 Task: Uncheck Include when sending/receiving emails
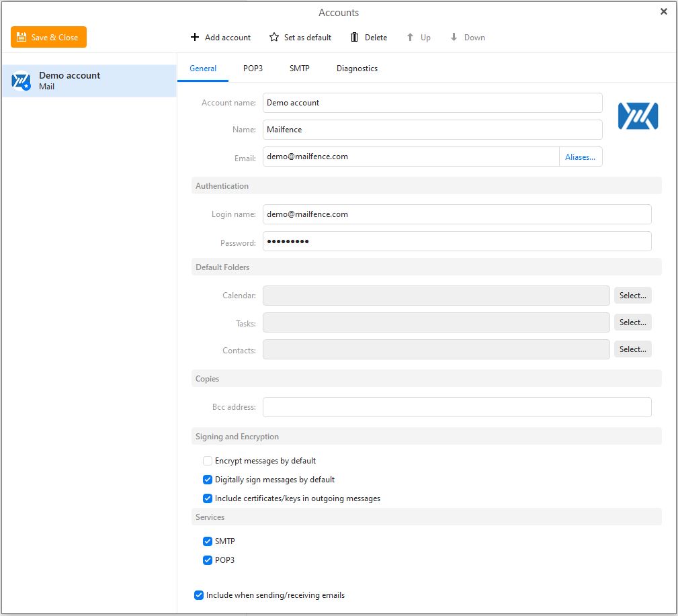199,595
